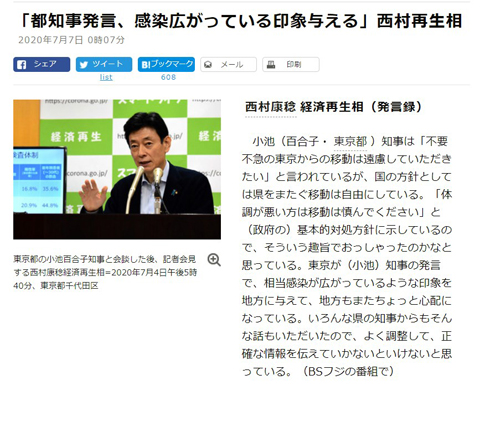This screenshot has width=480, height=422.
Task: Add Hatena bookmark with ブックマーク button
Action: (166, 64)
